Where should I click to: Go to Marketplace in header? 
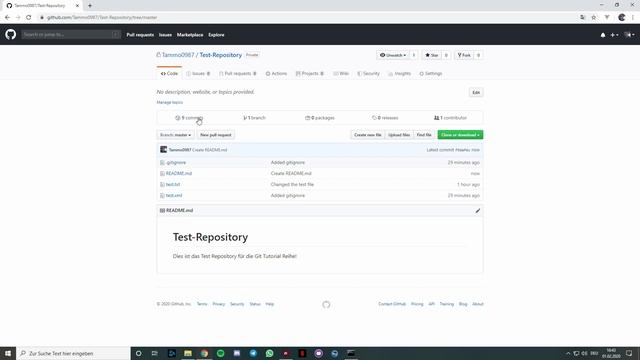[190, 35]
